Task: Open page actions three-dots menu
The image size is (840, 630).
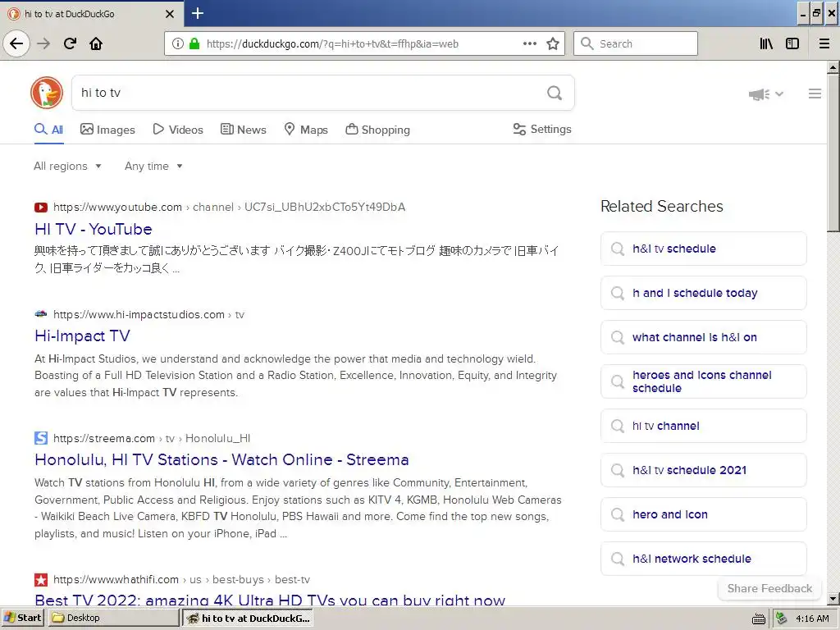Action: click(x=530, y=44)
